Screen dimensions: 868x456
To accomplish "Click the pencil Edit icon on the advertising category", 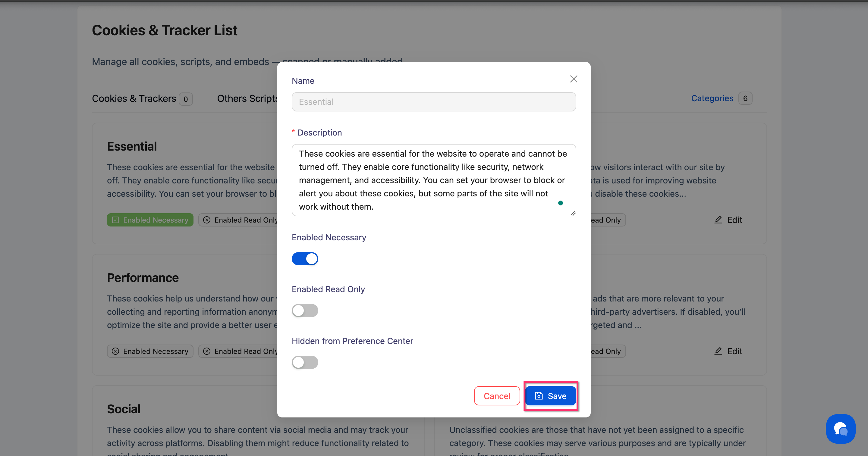I will pyautogui.click(x=718, y=351).
